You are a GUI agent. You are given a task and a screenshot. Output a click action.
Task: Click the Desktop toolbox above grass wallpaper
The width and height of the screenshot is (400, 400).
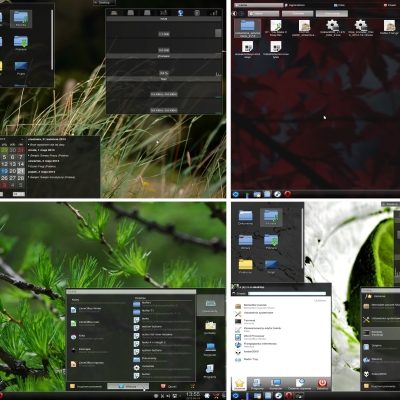pos(104,2)
